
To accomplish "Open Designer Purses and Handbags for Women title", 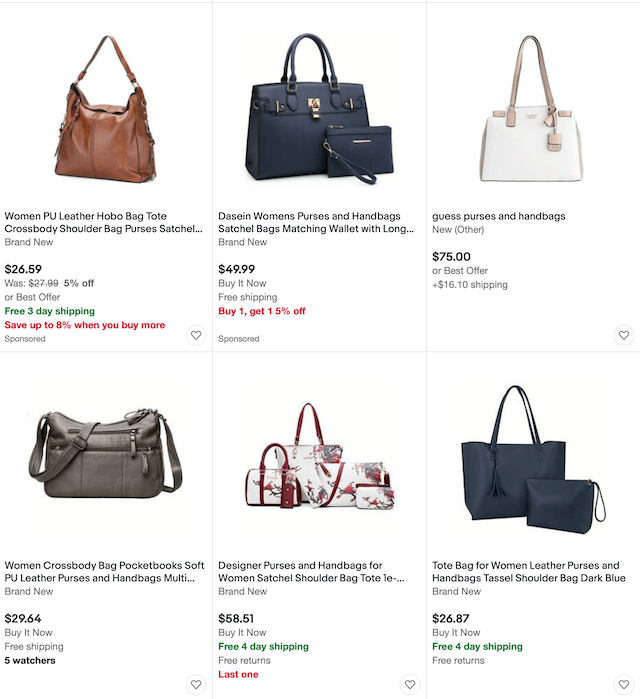I will tap(311, 572).
